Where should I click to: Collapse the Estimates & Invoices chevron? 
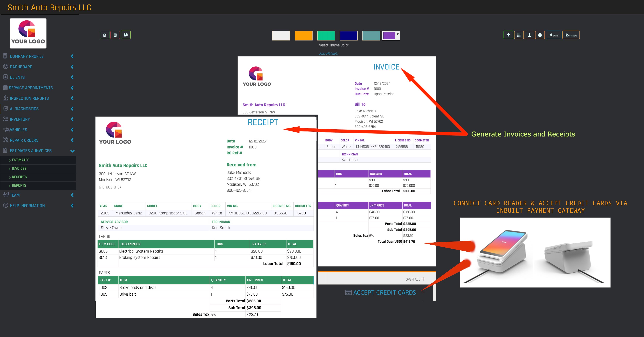coord(72,151)
